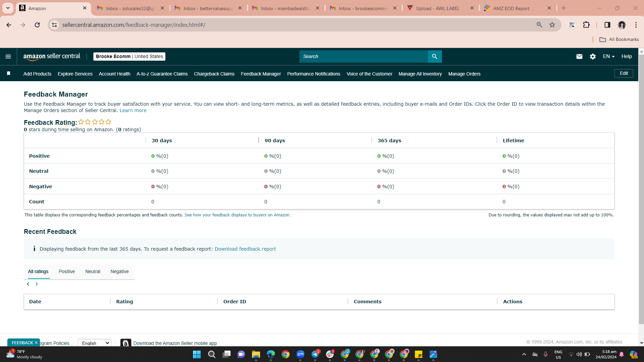Click the Amazon Seller Central logo
The image size is (644, 362).
point(52,57)
